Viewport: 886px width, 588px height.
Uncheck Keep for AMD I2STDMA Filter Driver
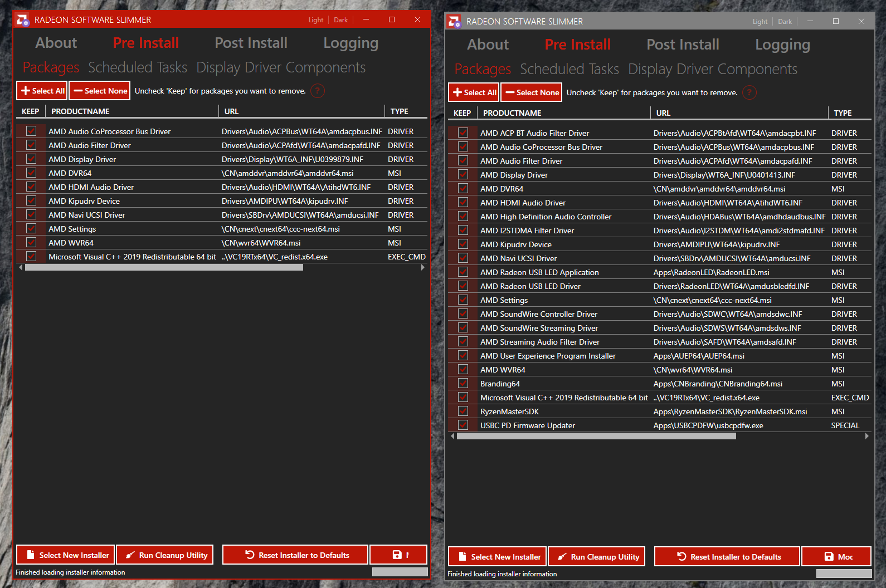coord(463,230)
